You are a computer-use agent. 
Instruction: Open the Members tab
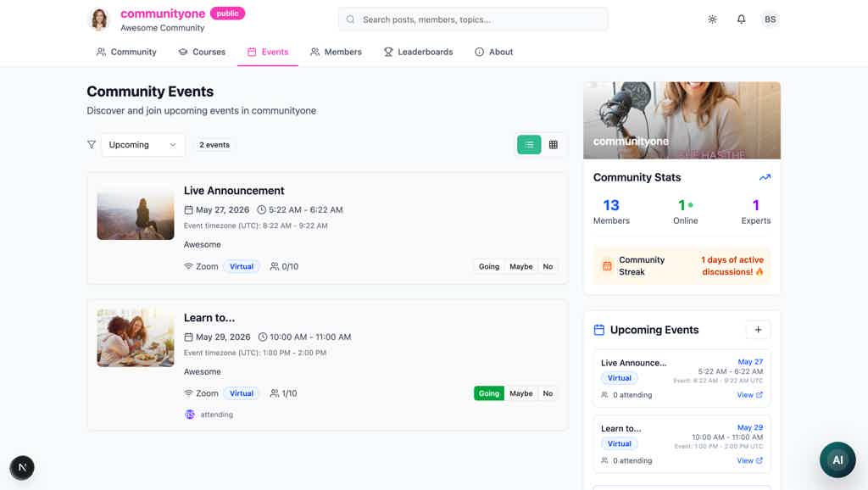point(336,52)
